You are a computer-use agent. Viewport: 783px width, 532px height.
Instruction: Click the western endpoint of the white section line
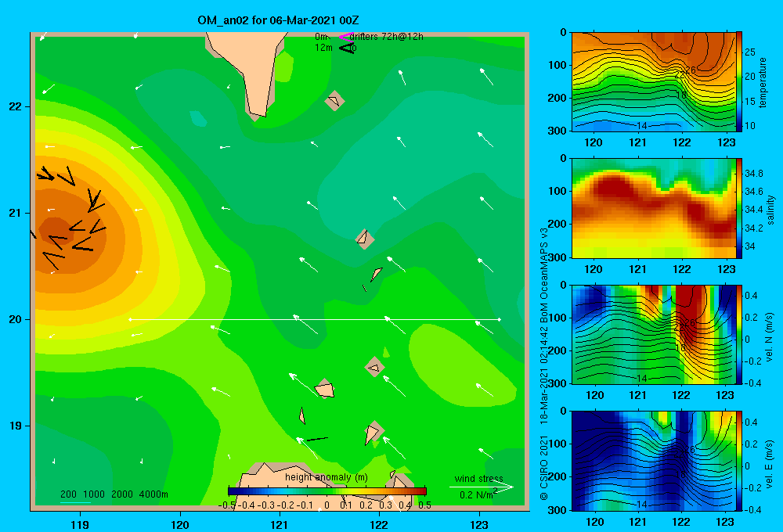coord(130,319)
